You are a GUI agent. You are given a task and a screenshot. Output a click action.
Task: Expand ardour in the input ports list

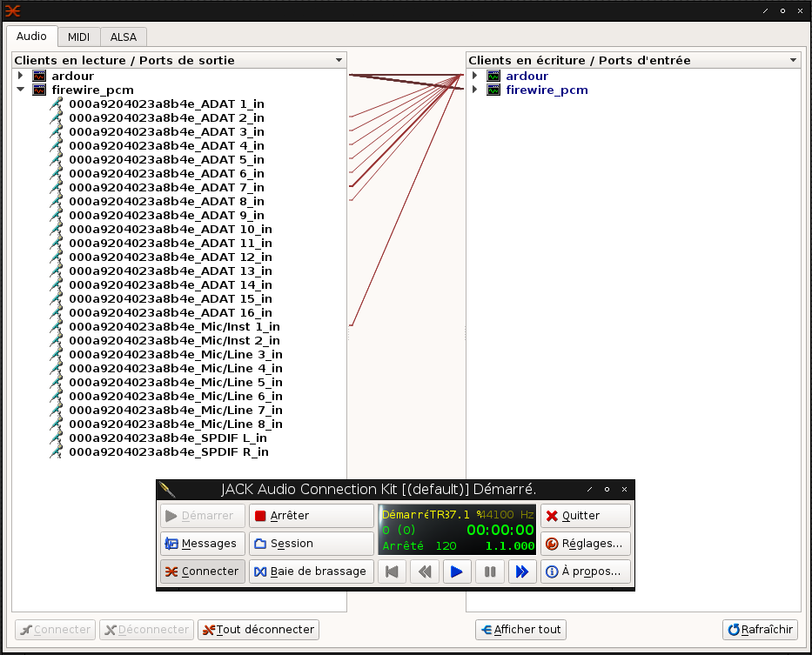point(475,76)
